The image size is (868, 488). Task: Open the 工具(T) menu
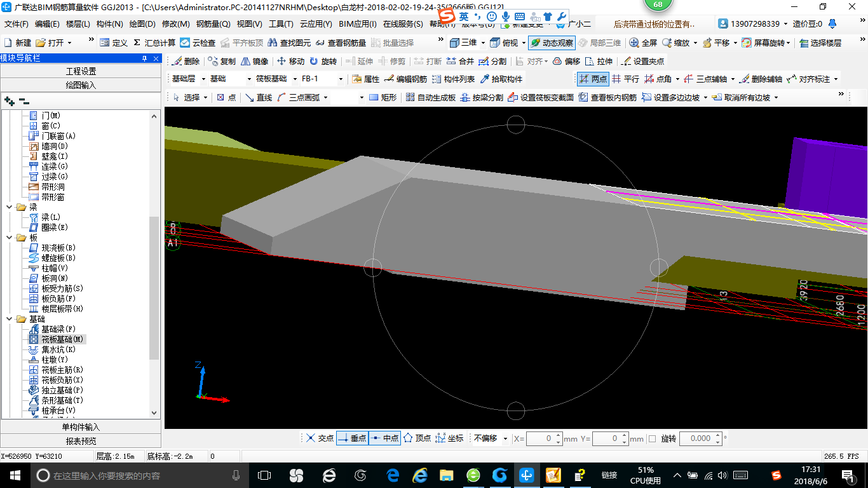click(281, 24)
